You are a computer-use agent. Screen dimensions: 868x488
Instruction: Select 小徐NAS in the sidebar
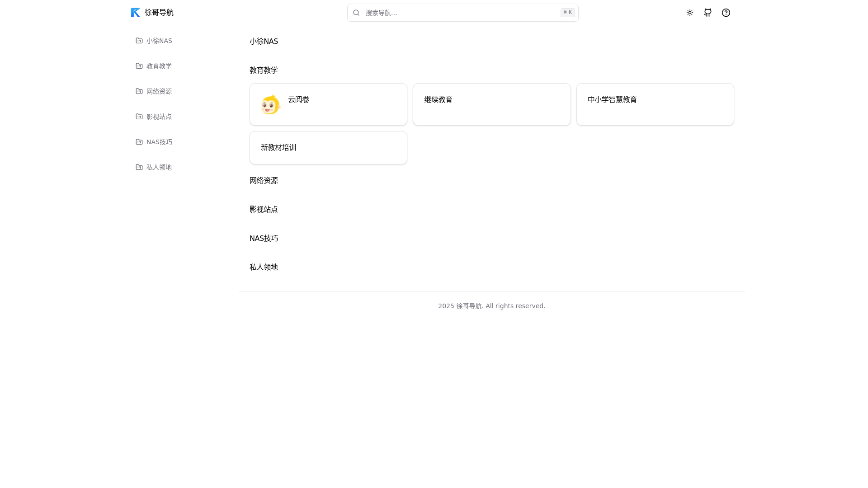coord(159,41)
